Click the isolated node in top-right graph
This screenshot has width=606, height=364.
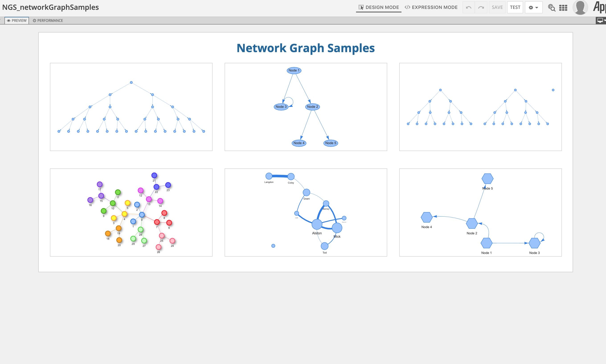[x=553, y=90]
